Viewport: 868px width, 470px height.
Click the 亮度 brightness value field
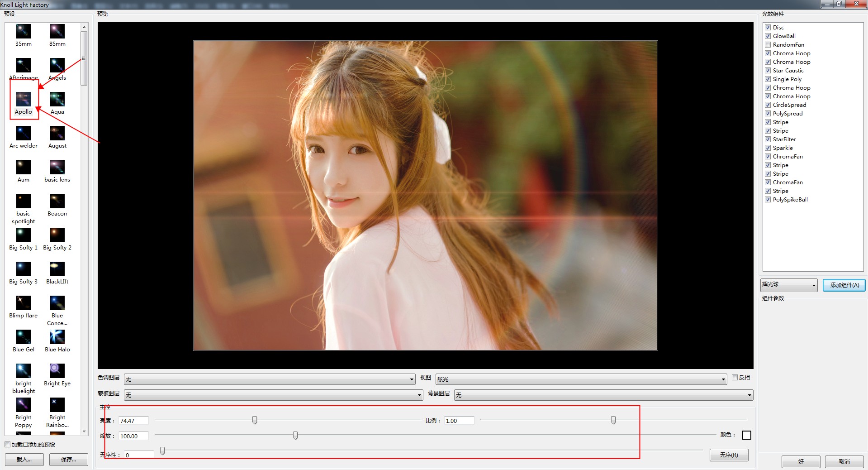tap(133, 421)
